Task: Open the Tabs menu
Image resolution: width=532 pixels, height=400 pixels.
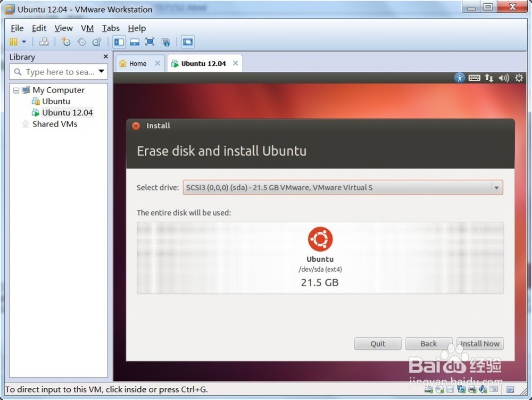Action: click(111, 28)
